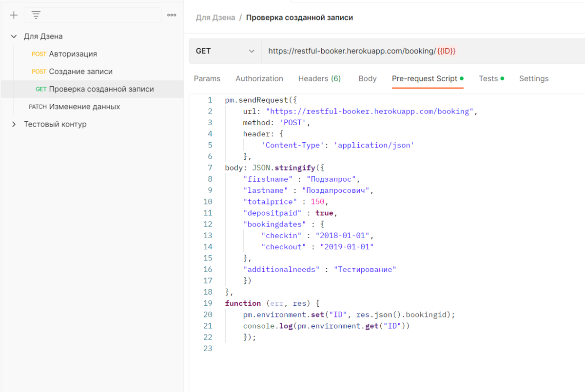Click the plus icon to create new collection
Viewport: 585px width, 392px height.
click(x=14, y=15)
